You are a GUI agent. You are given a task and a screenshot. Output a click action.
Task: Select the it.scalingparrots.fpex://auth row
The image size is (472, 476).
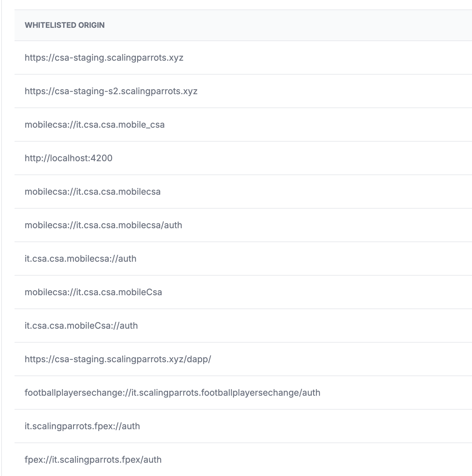(243, 426)
